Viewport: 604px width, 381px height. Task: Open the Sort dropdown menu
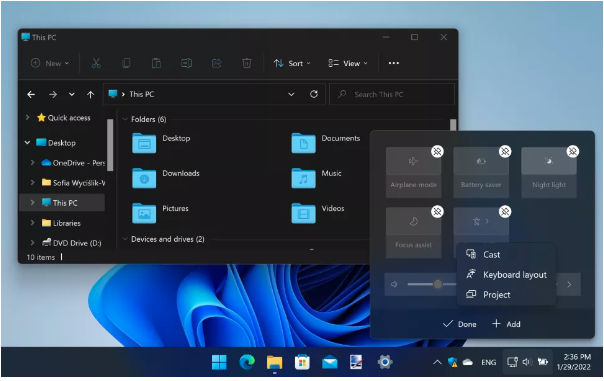(x=292, y=63)
